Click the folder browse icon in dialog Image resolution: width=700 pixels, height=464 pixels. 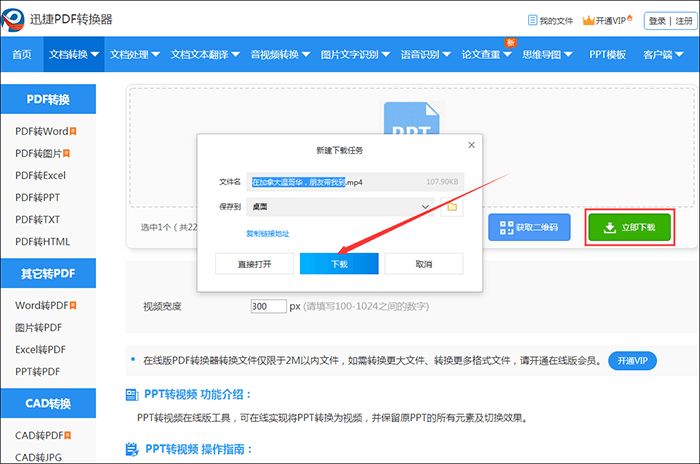[x=452, y=207]
